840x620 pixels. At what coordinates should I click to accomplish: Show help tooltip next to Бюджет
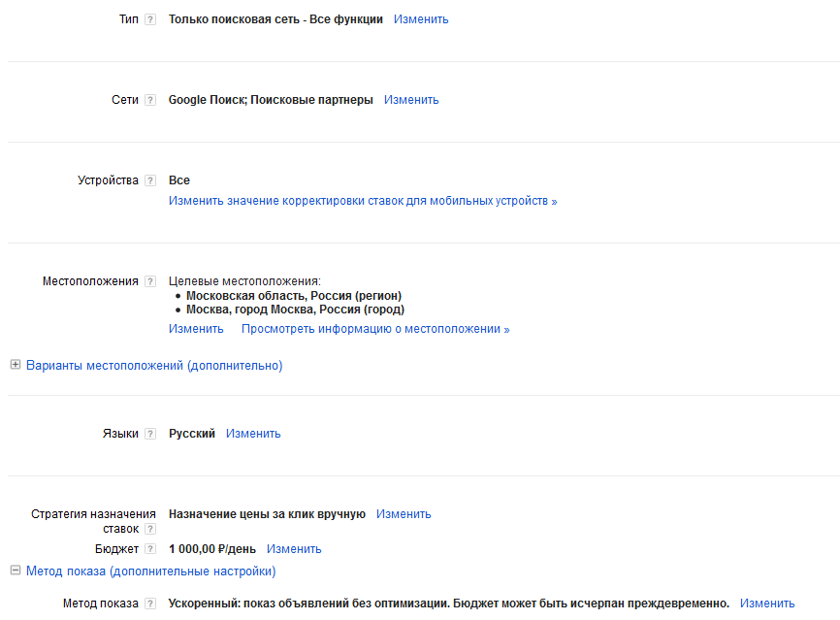click(149, 549)
